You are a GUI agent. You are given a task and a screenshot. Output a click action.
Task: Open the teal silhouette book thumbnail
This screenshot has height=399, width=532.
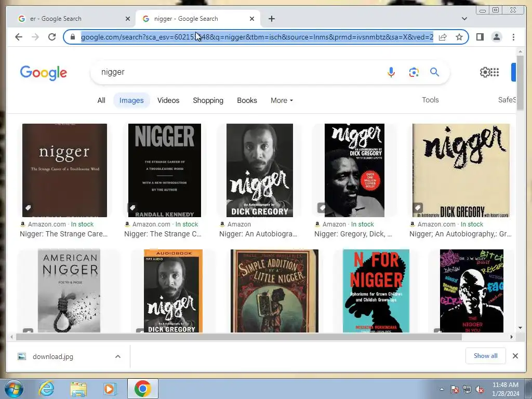point(376,291)
